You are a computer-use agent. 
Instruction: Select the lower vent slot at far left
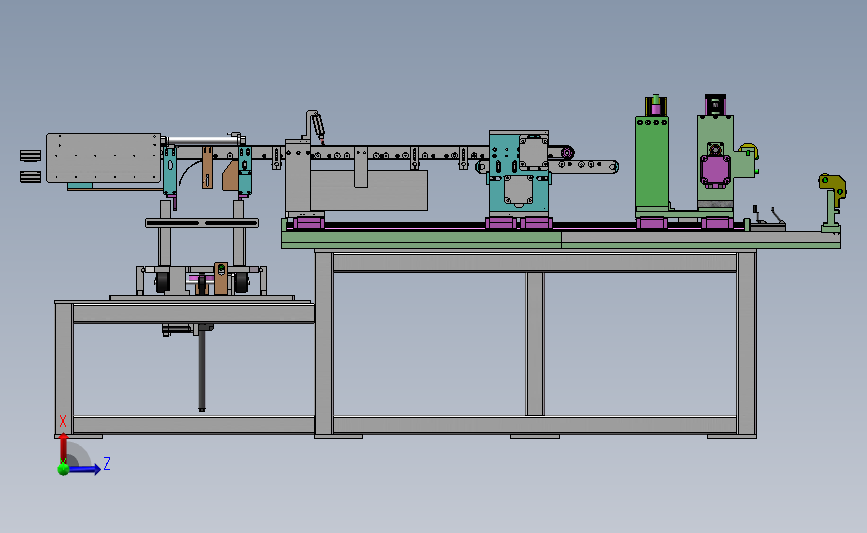30,176
